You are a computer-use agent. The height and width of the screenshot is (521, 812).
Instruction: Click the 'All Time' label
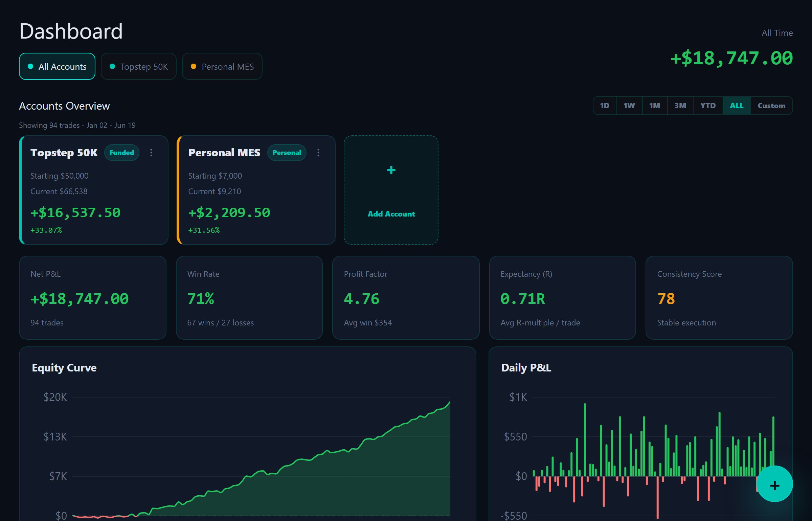click(x=777, y=33)
